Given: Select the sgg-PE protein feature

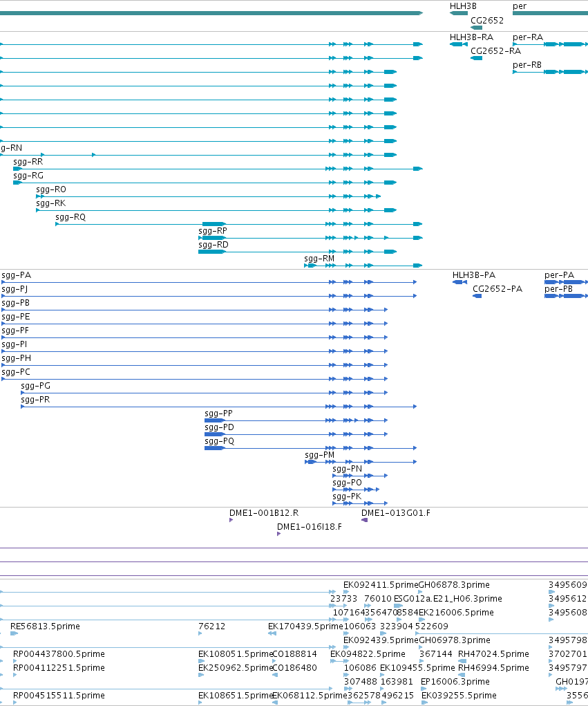Looking at the screenshot, I should 195,324.
